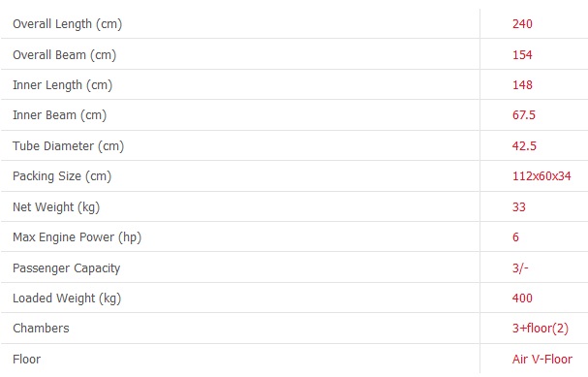Click the Net Weight (kg) label

click(x=56, y=207)
